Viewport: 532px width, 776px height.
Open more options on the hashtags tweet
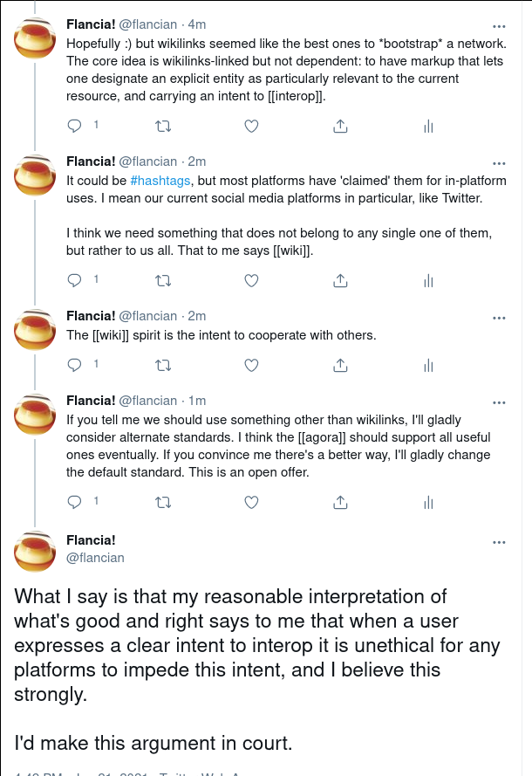499,163
